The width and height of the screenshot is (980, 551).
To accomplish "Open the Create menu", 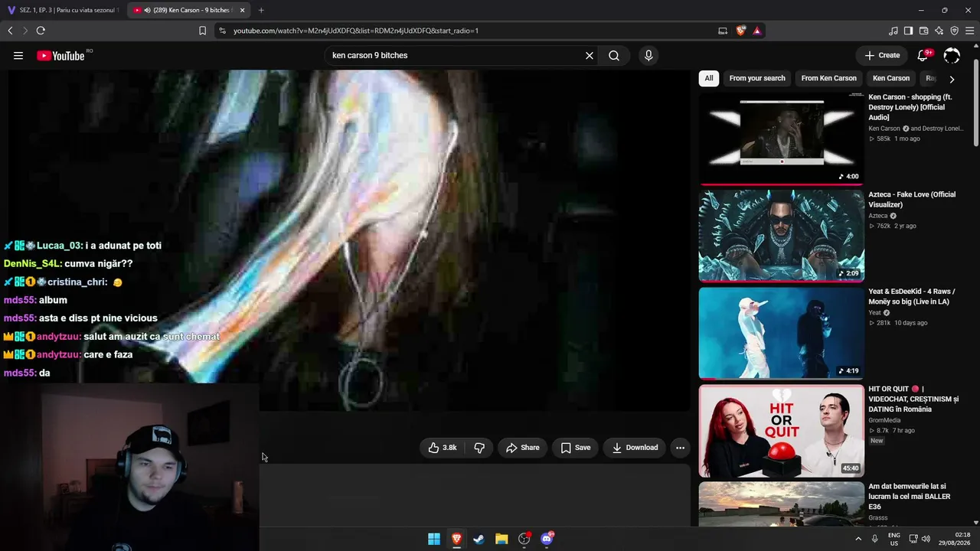I will (882, 55).
